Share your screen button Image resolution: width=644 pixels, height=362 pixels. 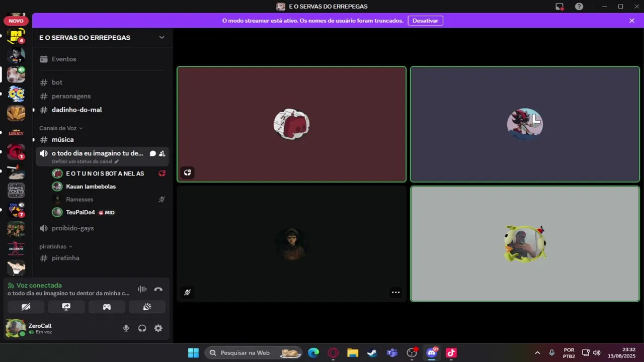click(x=66, y=307)
